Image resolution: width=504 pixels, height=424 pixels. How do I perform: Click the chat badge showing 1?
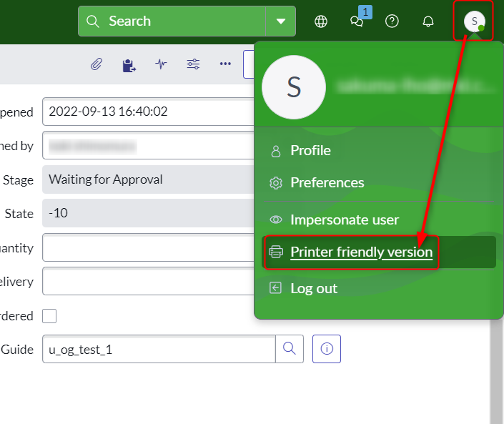[x=365, y=12]
